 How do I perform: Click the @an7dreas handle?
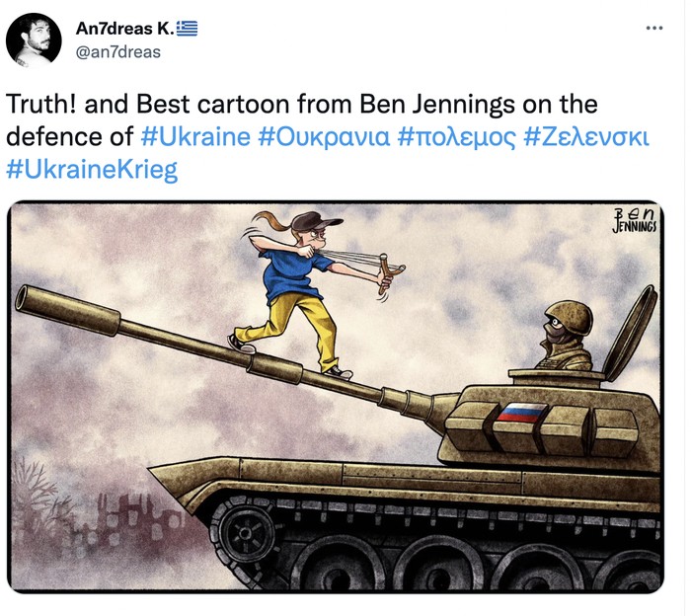117,51
